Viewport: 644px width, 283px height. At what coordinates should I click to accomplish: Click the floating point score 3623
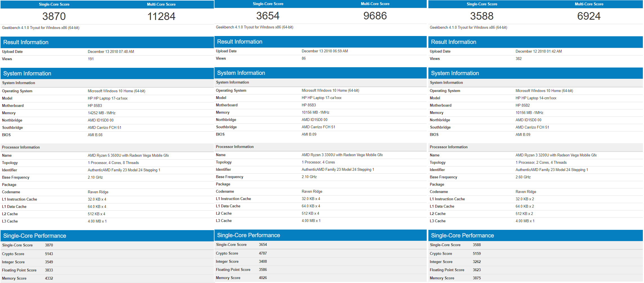pos(477,270)
